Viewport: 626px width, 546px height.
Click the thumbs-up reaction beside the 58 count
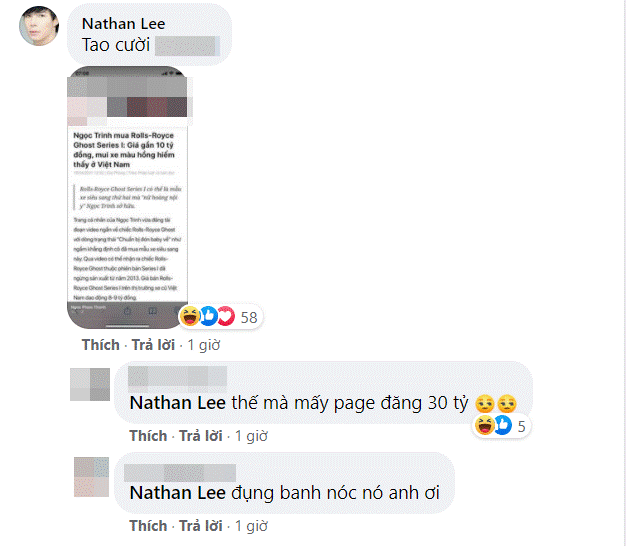[208, 316]
